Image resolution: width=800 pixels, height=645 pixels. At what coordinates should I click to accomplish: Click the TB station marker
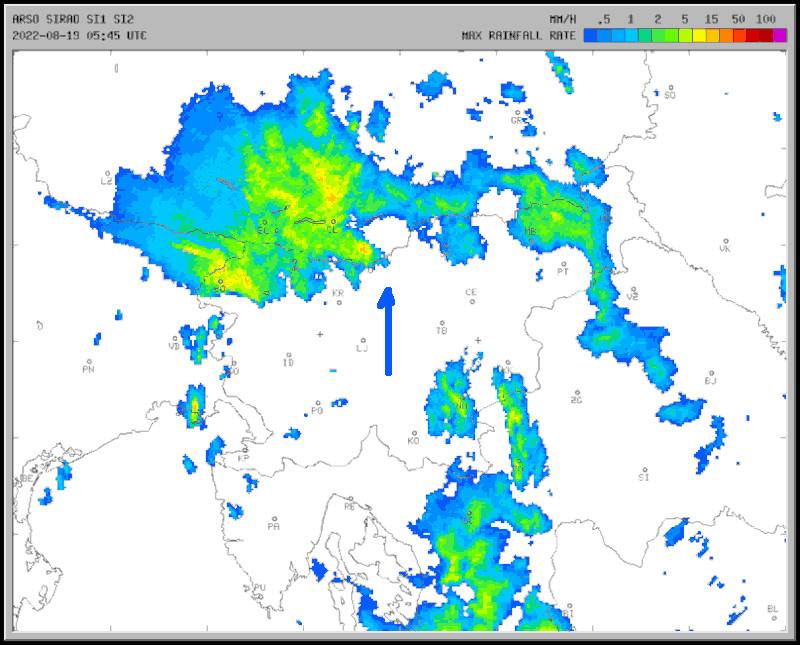click(x=441, y=321)
